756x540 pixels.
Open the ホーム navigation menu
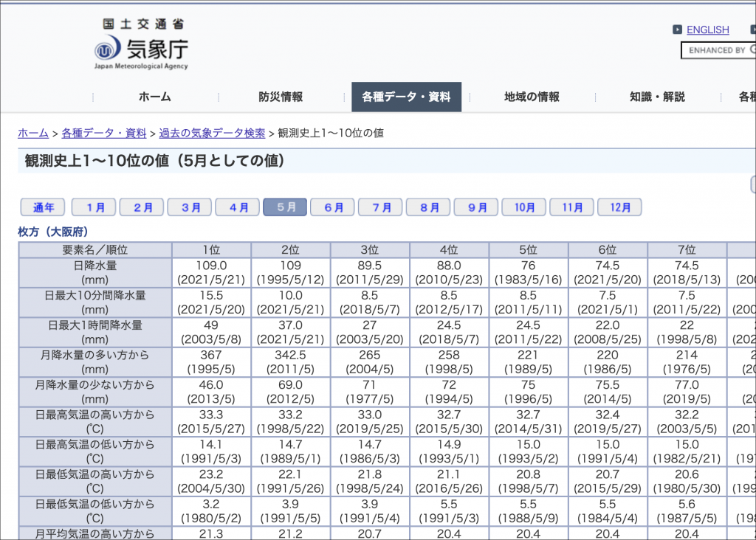[x=155, y=97]
